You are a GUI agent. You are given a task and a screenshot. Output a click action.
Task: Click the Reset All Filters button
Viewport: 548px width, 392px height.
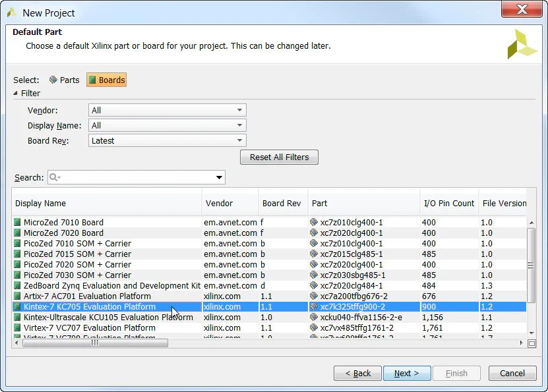(x=279, y=157)
